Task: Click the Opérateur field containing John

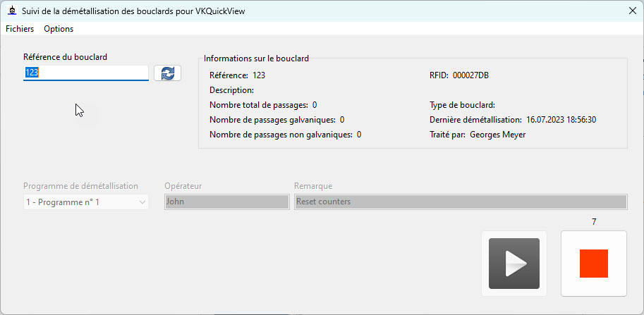Action: pos(226,202)
